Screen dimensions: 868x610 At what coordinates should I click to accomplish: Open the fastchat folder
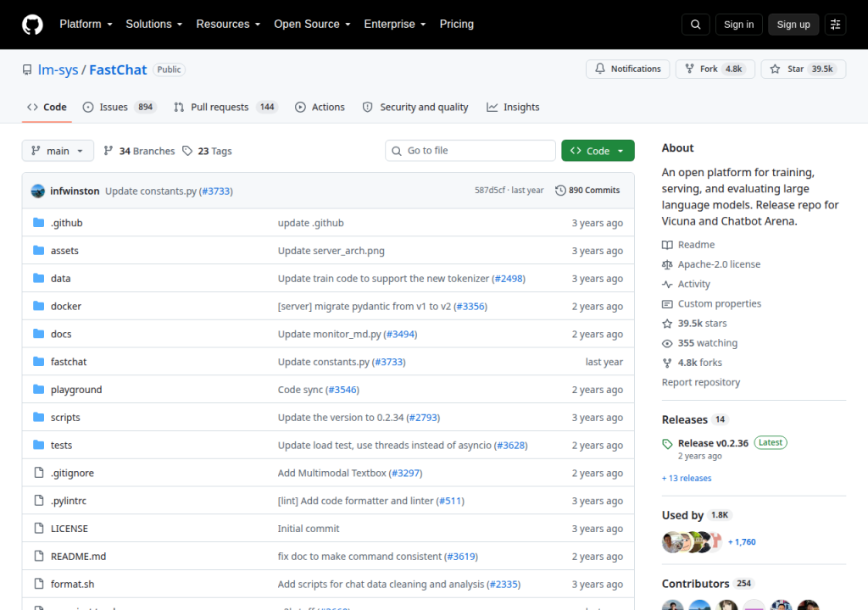tap(69, 362)
